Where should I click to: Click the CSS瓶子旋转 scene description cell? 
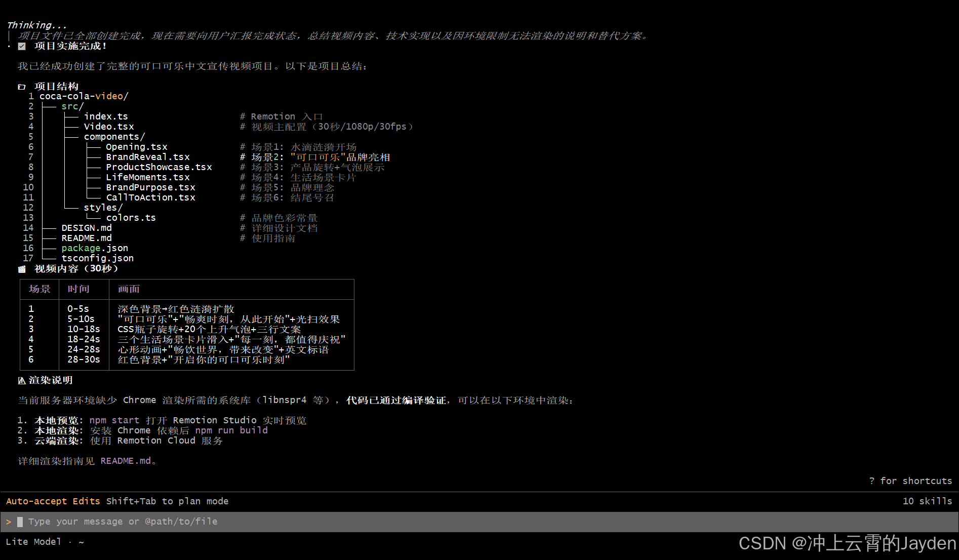[209, 329]
